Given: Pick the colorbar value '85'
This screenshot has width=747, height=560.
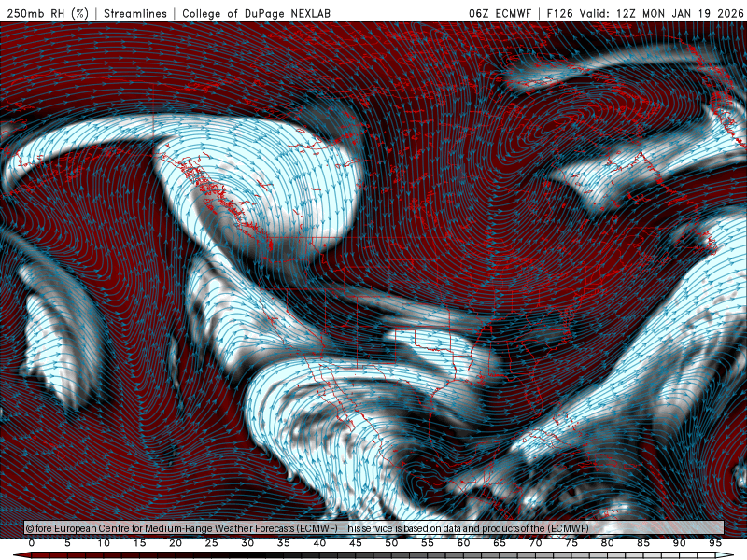Looking at the screenshot, I should coord(643,543).
